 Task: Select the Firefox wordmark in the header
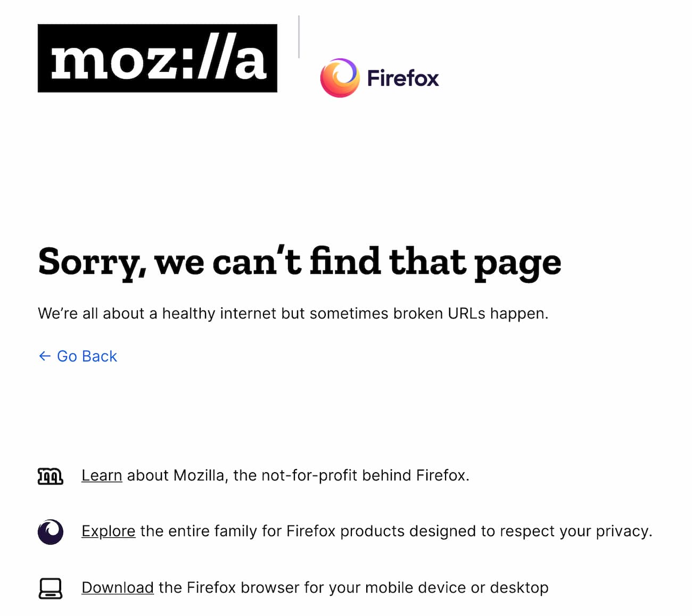coord(403,78)
